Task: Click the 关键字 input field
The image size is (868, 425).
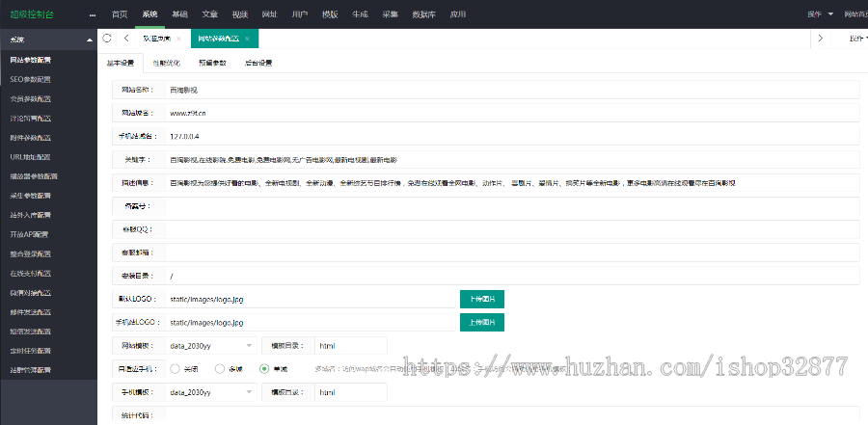Action: tap(512, 159)
